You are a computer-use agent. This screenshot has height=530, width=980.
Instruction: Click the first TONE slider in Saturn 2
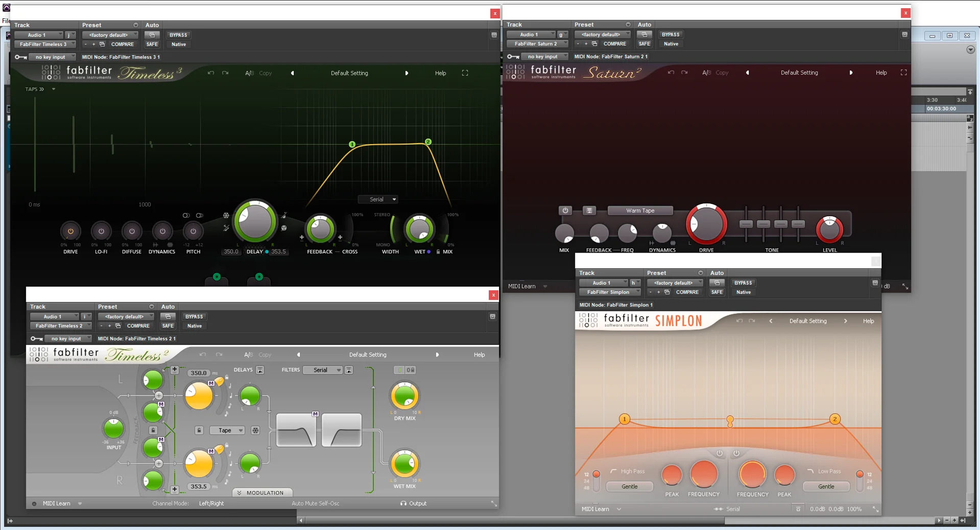coord(746,224)
